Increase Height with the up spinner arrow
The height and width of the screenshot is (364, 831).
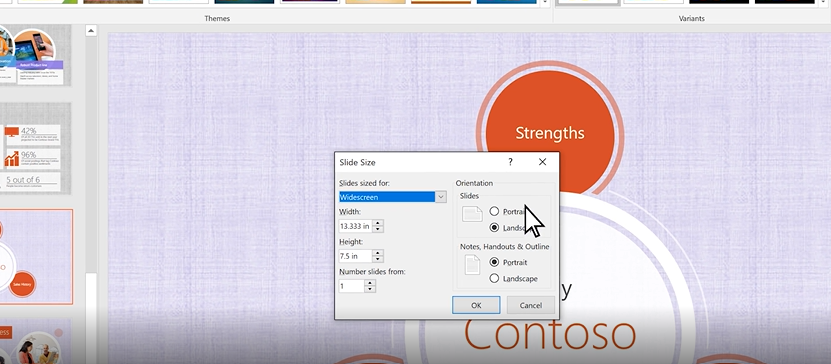pyautogui.click(x=377, y=253)
